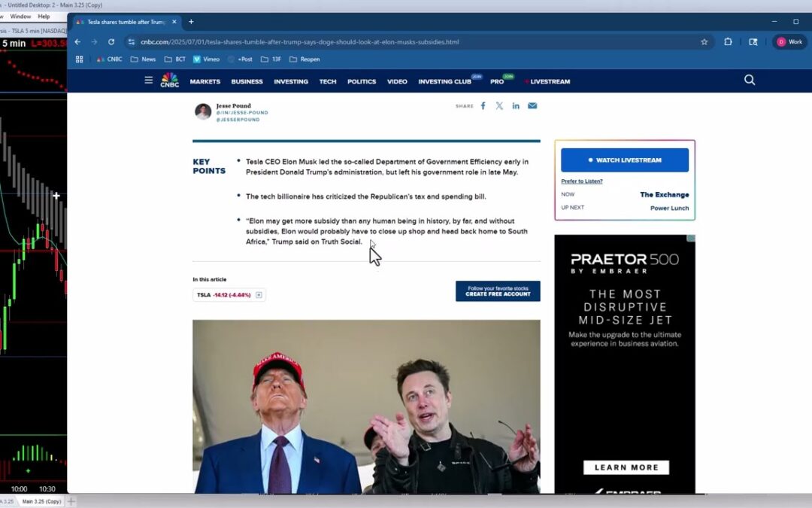Screen dimensions: 812x508
Task: Open the PRO nav item
Action: tap(497, 81)
